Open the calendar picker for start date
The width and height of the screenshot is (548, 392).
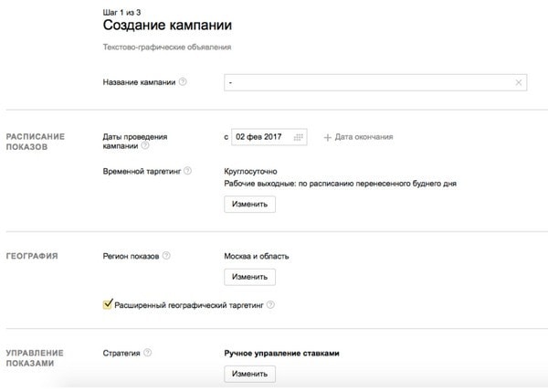click(x=300, y=137)
